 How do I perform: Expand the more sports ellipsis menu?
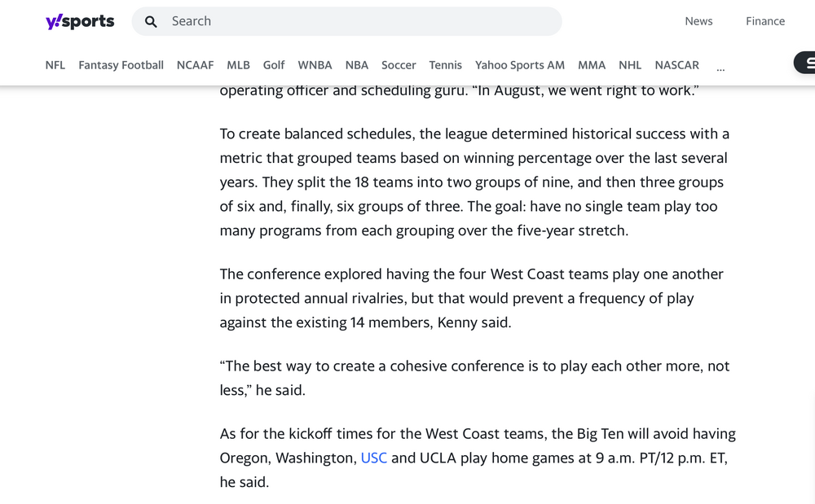(720, 68)
